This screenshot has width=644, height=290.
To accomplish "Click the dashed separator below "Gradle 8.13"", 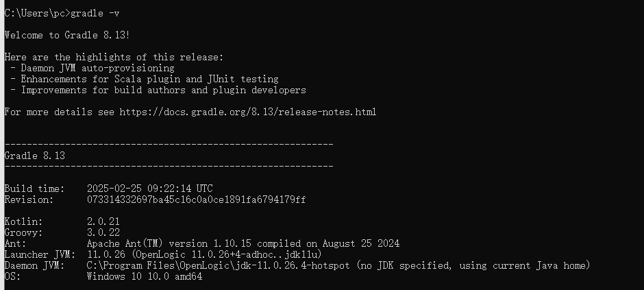I will tap(169, 166).
